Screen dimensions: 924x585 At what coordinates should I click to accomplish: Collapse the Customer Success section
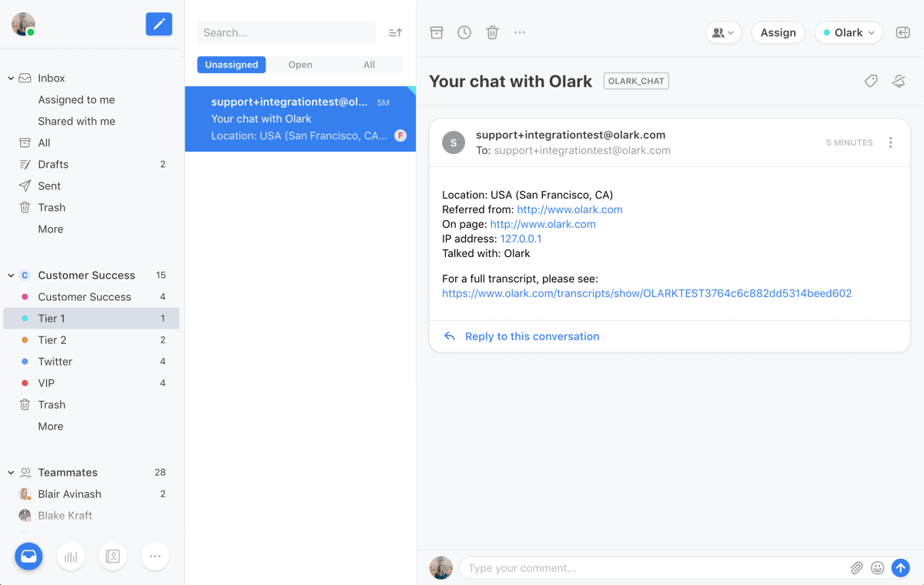point(11,276)
